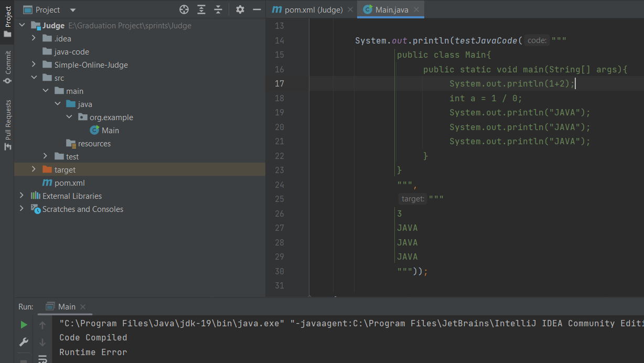Close the Main.java editor tab

pyautogui.click(x=416, y=10)
